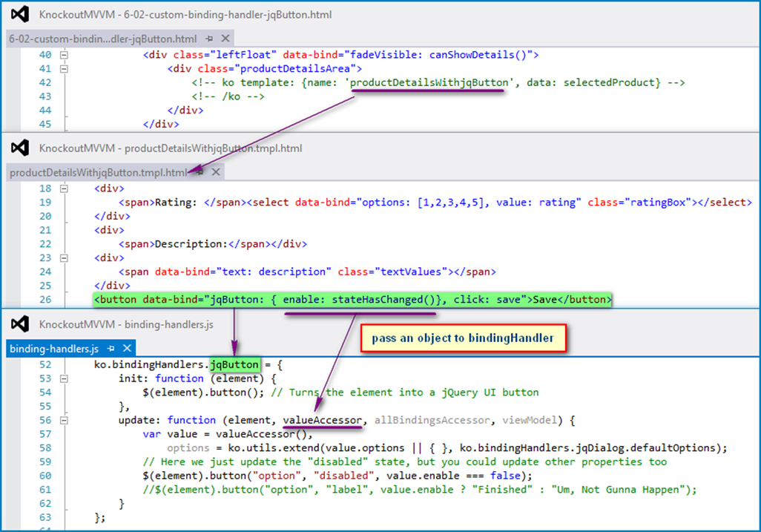Switch to the productDetailsWithjqButton.tmpl.html tab
This screenshot has height=532, width=761.
(x=96, y=172)
